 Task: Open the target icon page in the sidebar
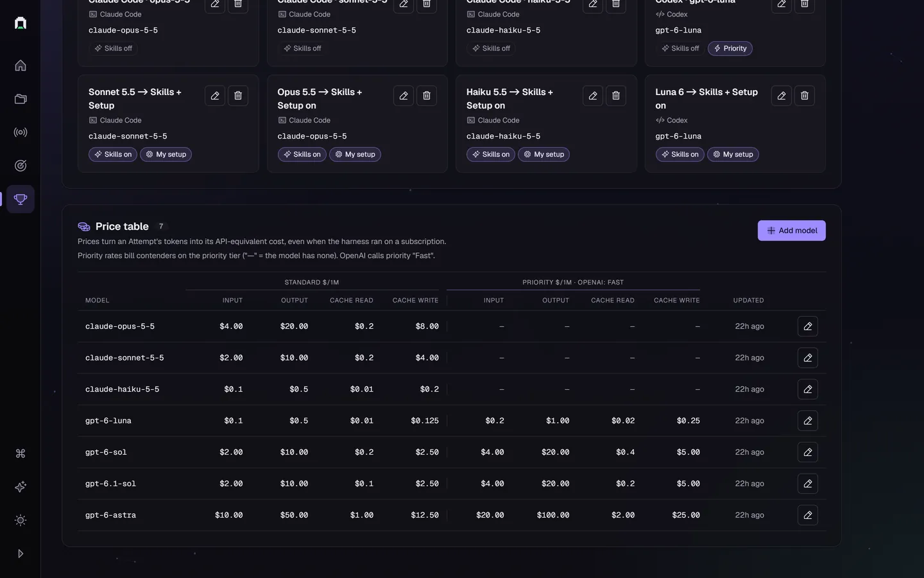(x=21, y=166)
